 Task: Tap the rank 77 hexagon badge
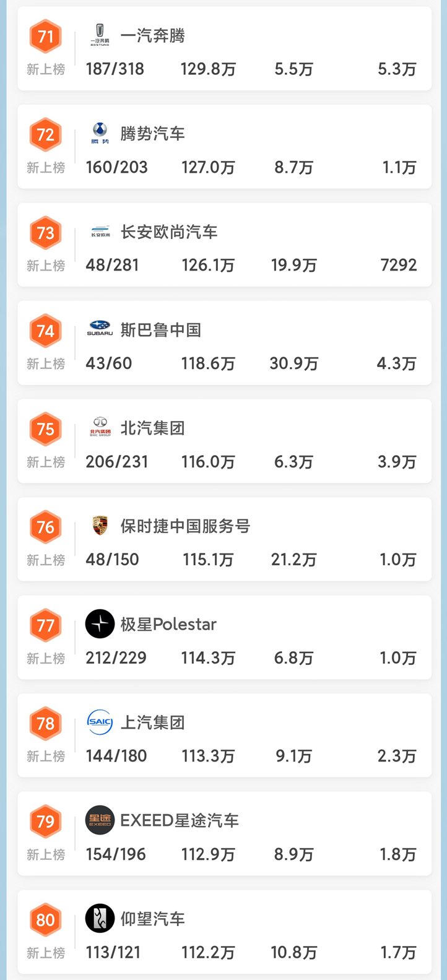click(x=46, y=625)
